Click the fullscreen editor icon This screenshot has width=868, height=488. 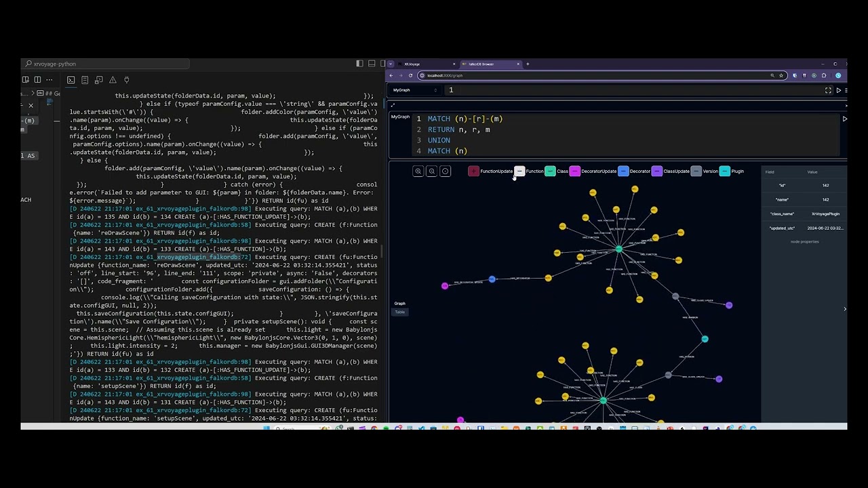828,90
